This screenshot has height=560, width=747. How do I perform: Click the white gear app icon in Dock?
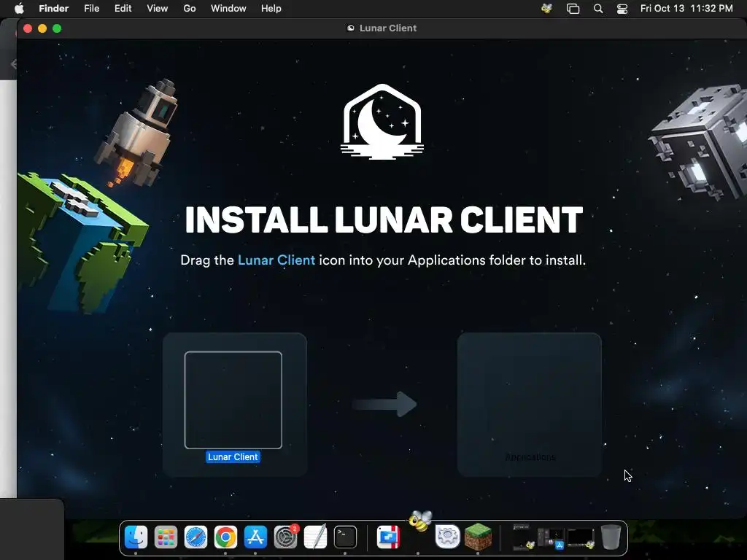447,537
